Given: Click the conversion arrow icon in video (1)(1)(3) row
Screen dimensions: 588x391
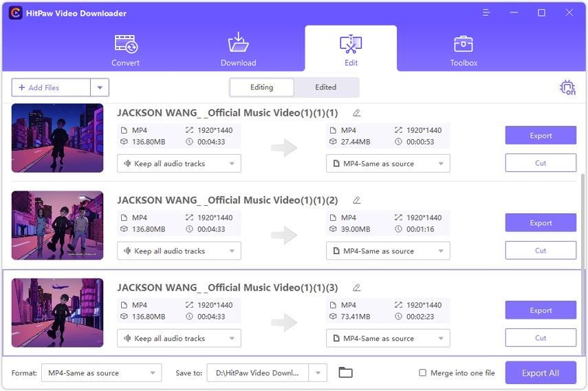Looking at the screenshot, I should (x=284, y=323).
